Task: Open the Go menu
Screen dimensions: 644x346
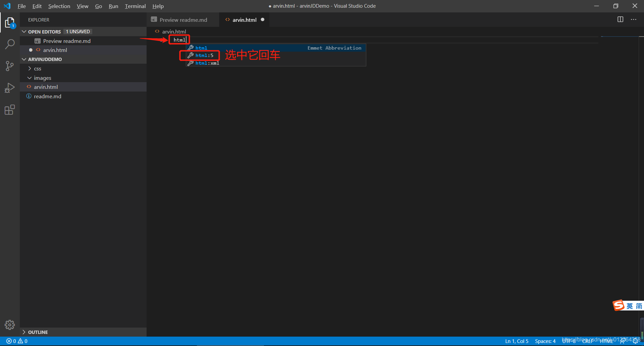Action: 98,6
